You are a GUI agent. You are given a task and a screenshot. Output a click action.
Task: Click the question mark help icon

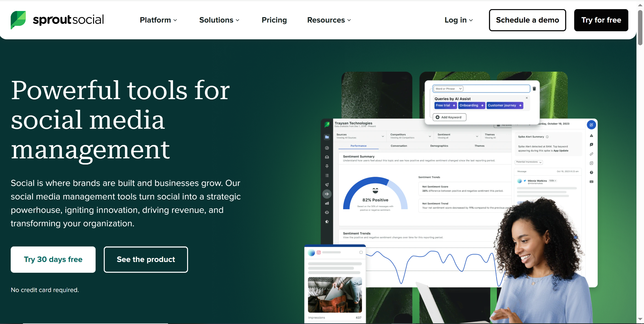[591, 172]
